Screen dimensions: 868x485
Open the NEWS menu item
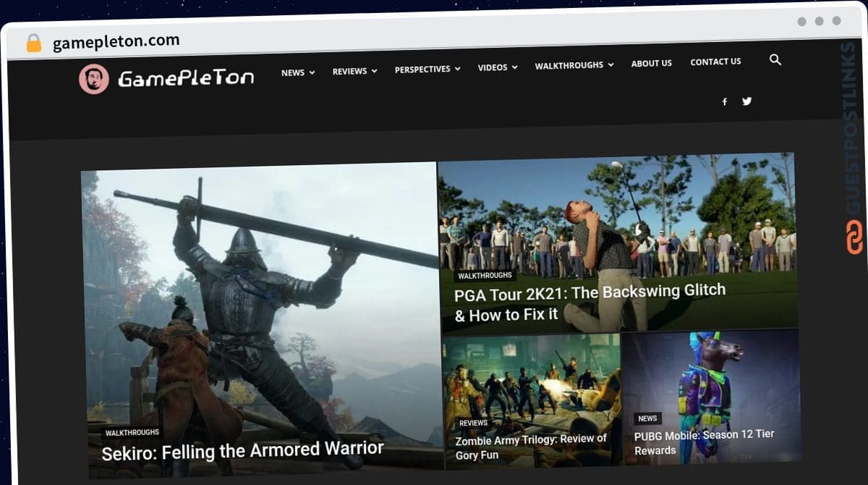click(293, 72)
